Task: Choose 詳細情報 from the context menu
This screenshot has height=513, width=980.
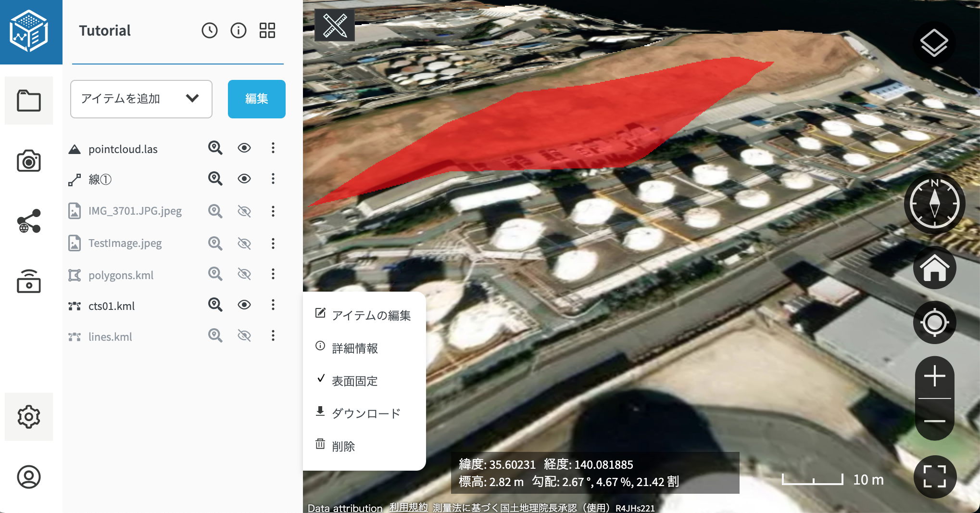Action: tap(355, 348)
